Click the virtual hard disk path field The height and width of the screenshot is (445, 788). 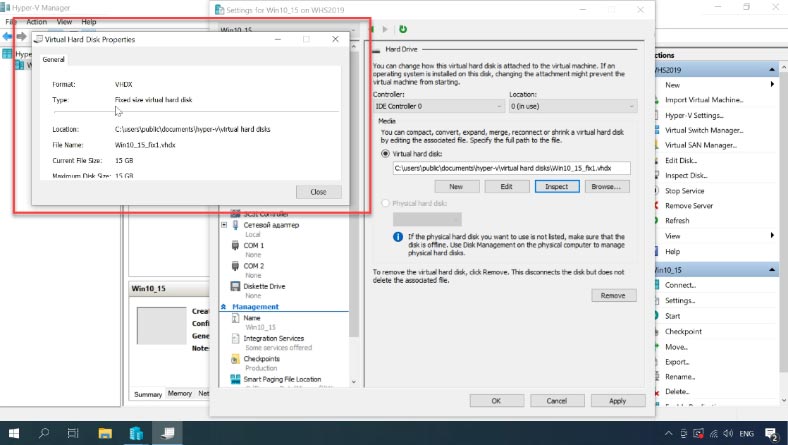click(x=512, y=168)
